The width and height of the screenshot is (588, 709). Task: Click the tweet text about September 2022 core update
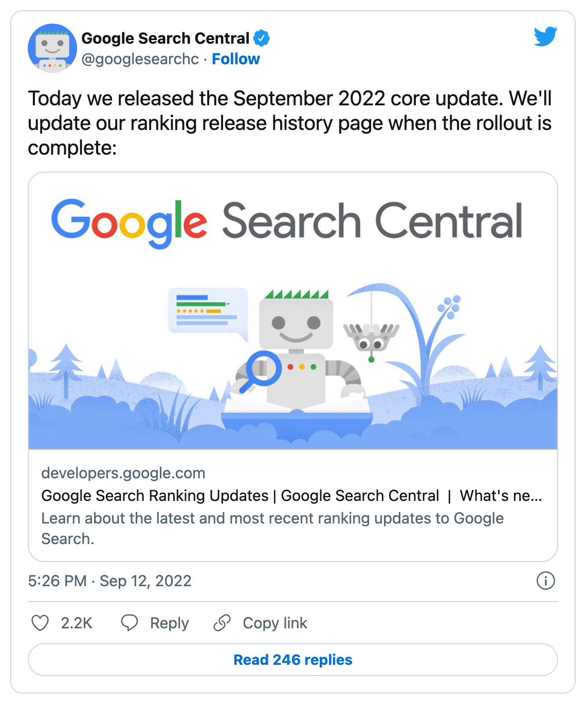pos(290,123)
